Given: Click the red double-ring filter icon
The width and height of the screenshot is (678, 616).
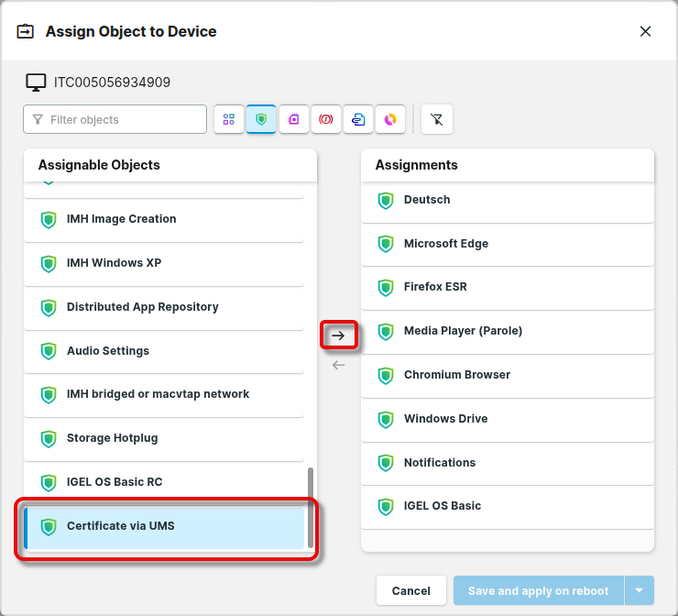Looking at the screenshot, I should click(325, 119).
